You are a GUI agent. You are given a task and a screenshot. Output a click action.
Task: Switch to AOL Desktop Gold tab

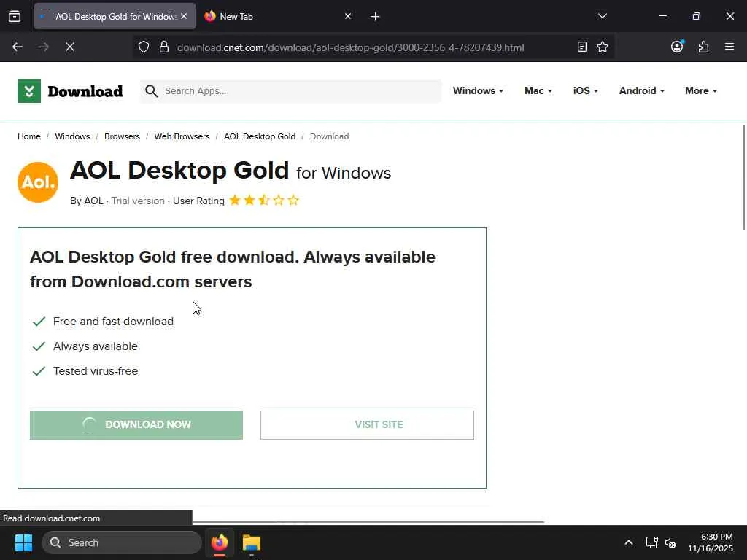click(x=115, y=16)
